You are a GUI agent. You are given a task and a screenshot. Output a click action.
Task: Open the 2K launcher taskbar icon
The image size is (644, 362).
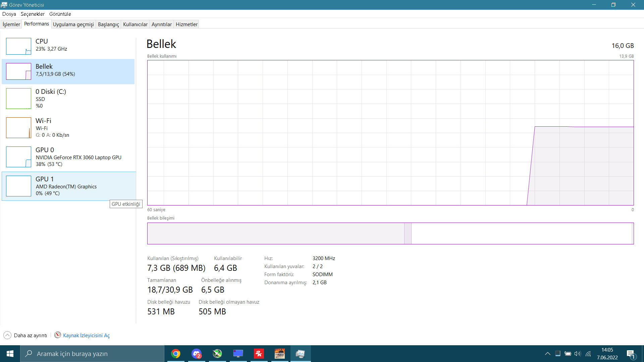[259, 354]
